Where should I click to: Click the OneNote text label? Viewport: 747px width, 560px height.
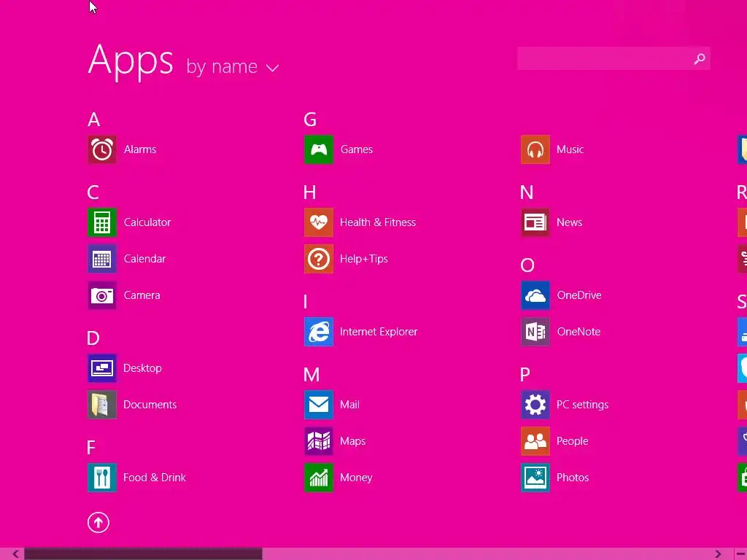(x=578, y=332)
